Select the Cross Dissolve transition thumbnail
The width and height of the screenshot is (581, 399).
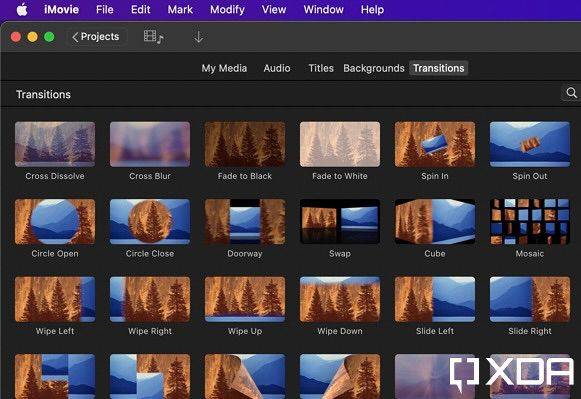[55, 144]
